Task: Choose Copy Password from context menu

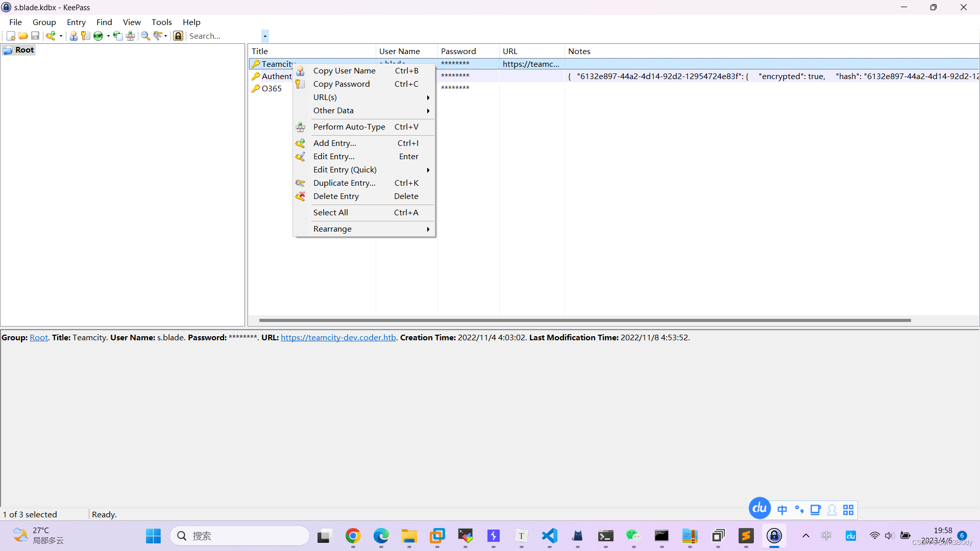Action: [x=364, y=84]
